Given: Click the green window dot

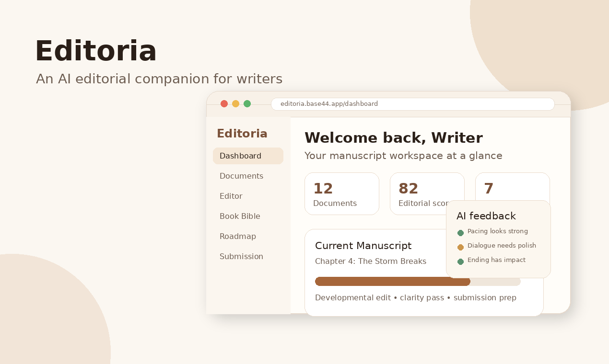Looking at the screenshot, I should (247, 104).
